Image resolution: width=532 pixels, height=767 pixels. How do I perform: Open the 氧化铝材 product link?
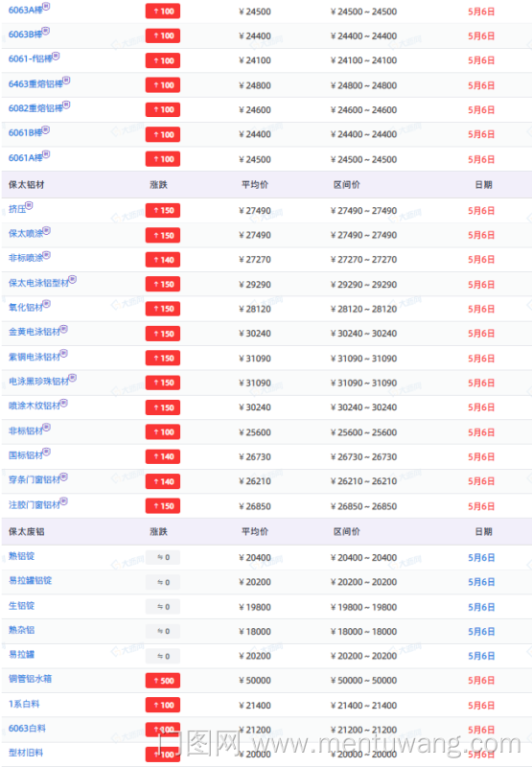click(26, 308)
